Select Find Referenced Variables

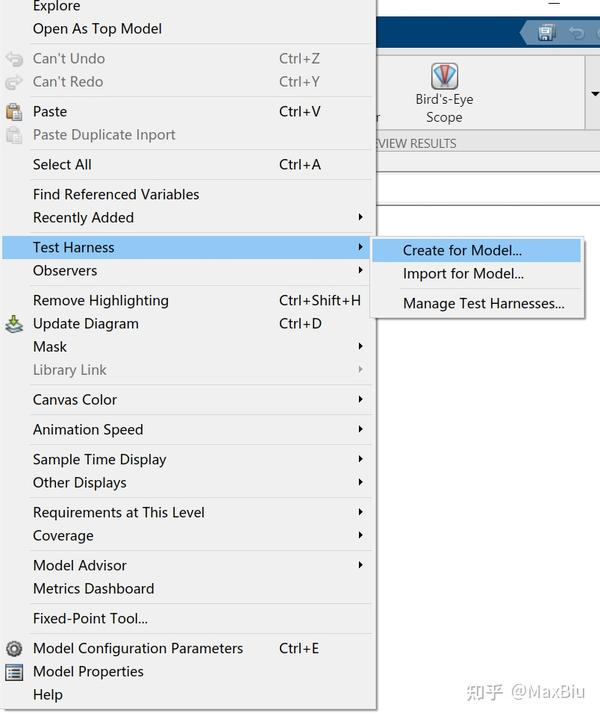pos(116,195)
